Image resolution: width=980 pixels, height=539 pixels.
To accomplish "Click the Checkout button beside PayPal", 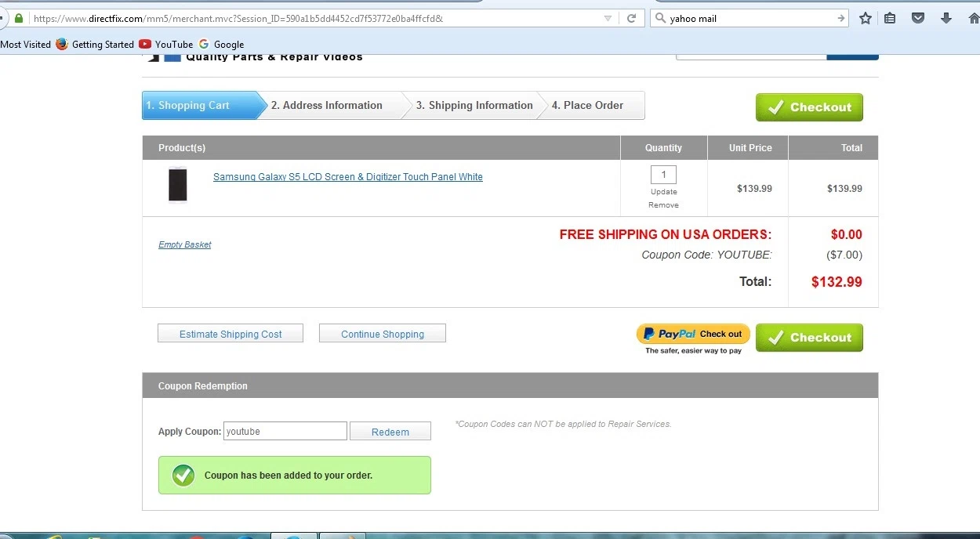I will pos(809,338).
